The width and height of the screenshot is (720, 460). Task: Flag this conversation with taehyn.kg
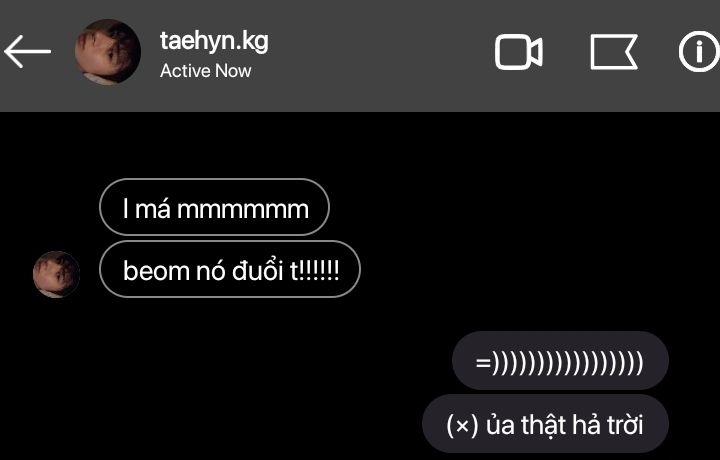click(x=614, y=52)
